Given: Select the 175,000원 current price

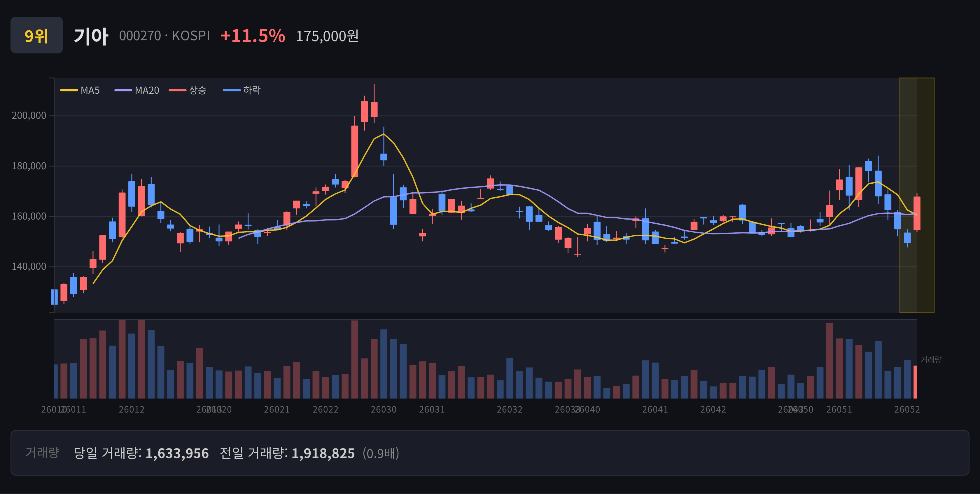Looking at the screenshot, I should pyautogui.click(x=327, y=36).
